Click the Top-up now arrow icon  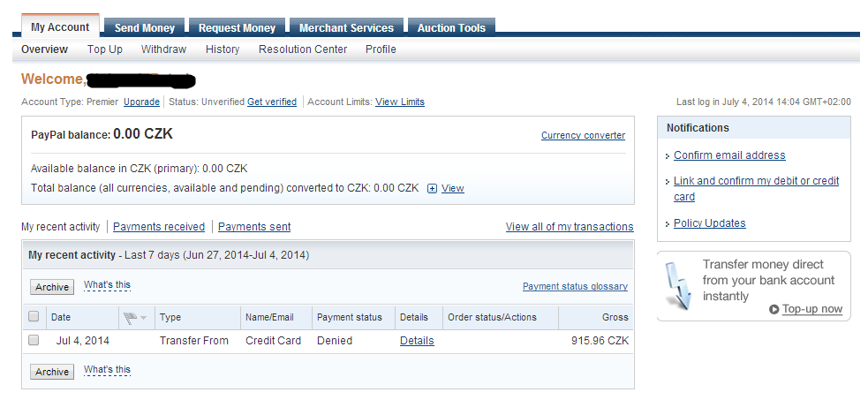coord(774,309)
